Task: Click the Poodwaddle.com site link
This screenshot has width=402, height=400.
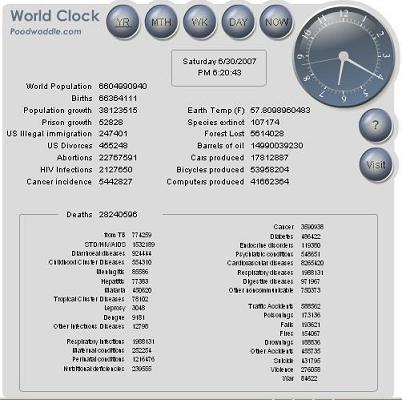Action: (46, 32)
